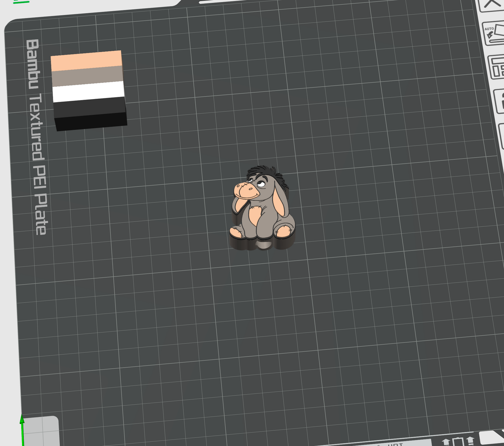Toggle the plate lock padlock icon
Image resolution: width=504 pixels, height=446 pixels.
499,101
